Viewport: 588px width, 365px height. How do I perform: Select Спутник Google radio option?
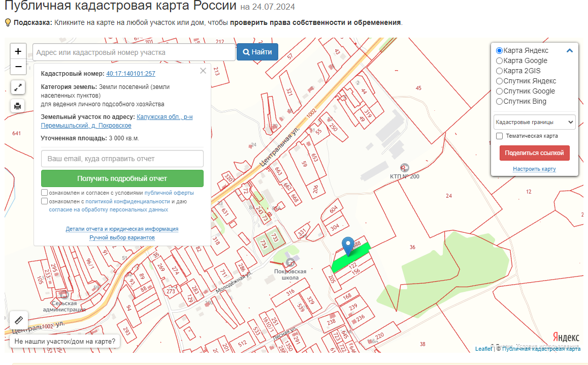pos(499,92)
